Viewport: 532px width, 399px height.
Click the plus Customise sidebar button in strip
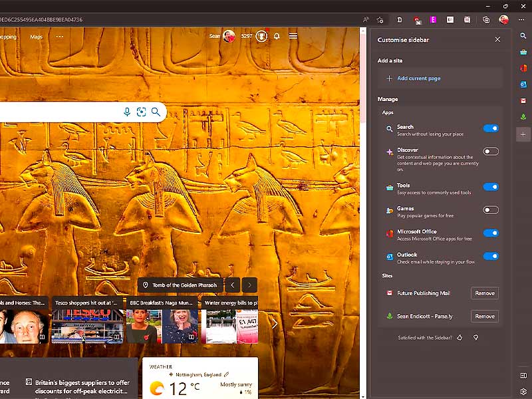pyautogui.click(x=523, y=134)
